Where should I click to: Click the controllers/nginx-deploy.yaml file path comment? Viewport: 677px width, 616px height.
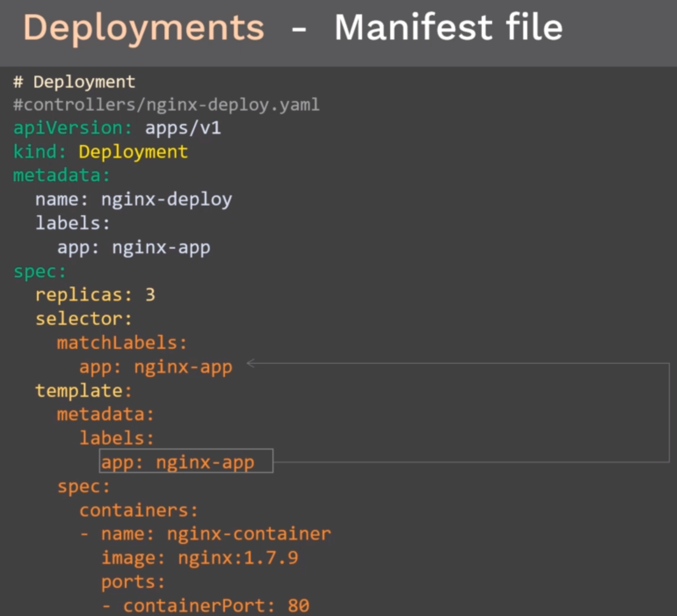point(166,105)
